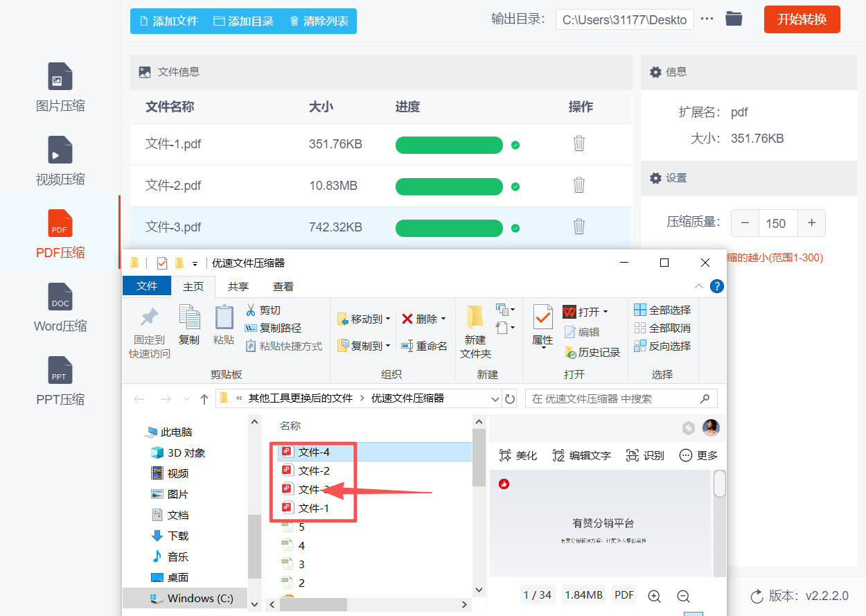This screenshot has height=616, width=866.
Task: Open the 文件 tab in Explorer
Action: point(147,286)
